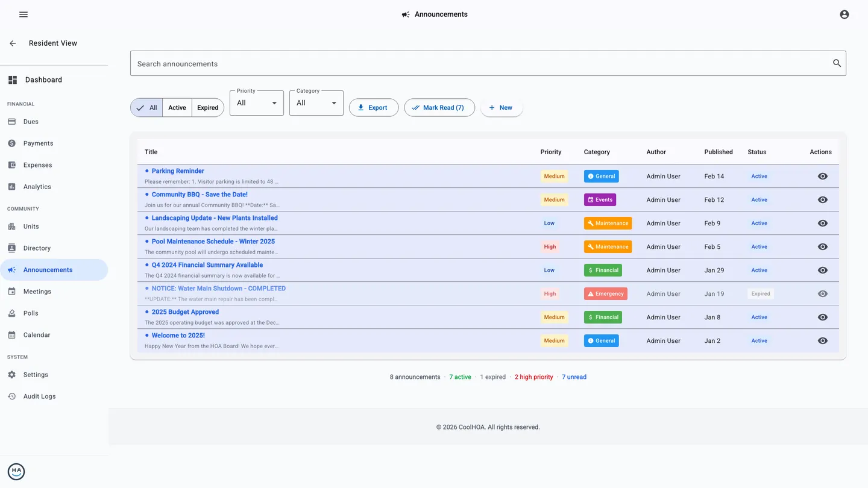Click the Audit Logs history icon
The width and height of the screenshot is (868, 488).
(11, 396)
